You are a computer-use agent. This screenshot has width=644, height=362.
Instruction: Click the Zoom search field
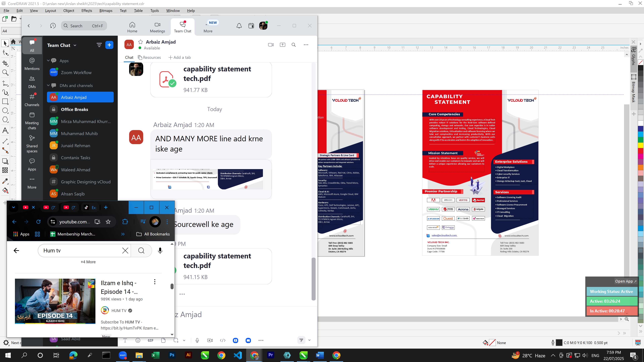[84, 26]
